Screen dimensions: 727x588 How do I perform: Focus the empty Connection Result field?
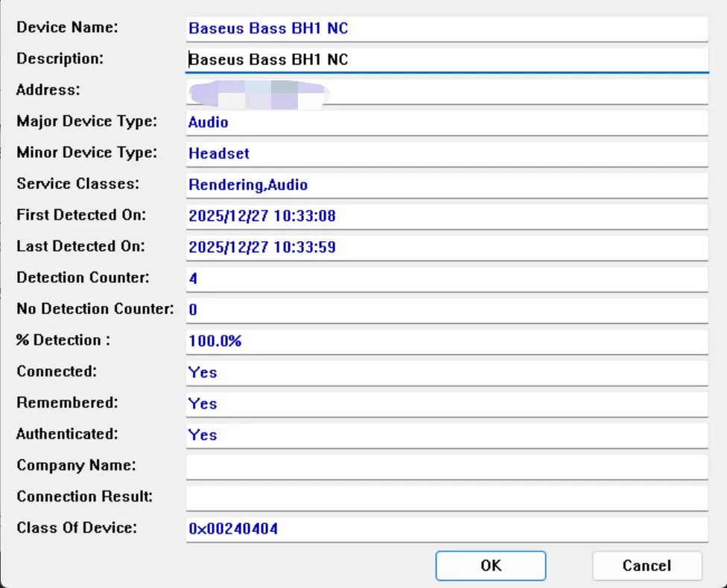click(447, 498)
